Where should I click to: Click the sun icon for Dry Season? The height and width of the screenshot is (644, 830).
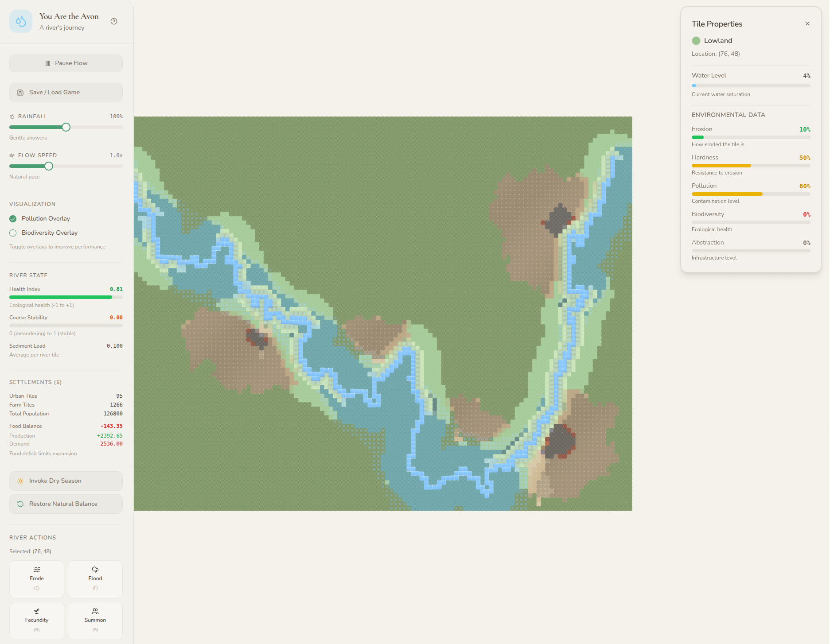[x=20, y=481]
